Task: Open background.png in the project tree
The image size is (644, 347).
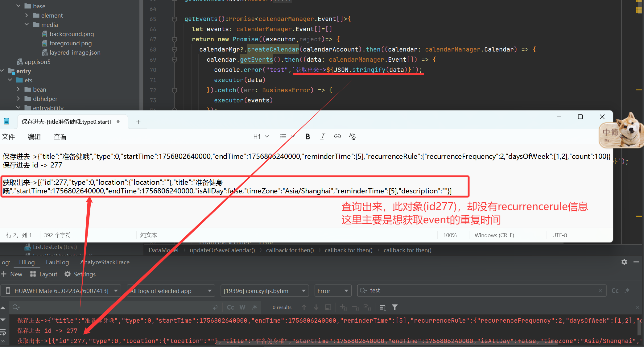Action: [x=68, y=34]
